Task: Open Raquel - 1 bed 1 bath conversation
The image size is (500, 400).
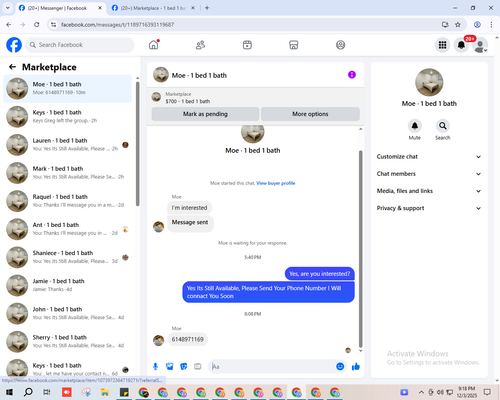Action: (67, 201)
